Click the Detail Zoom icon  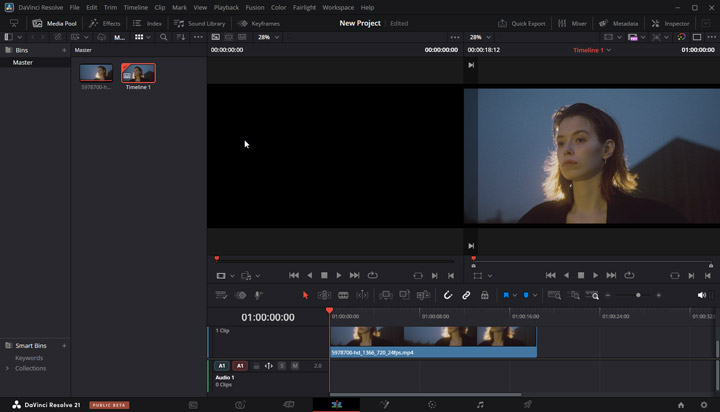[574, 295]
